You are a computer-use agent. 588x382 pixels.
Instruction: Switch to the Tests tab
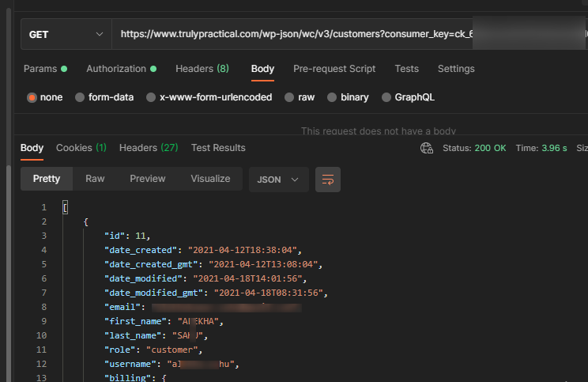[406, 69]
